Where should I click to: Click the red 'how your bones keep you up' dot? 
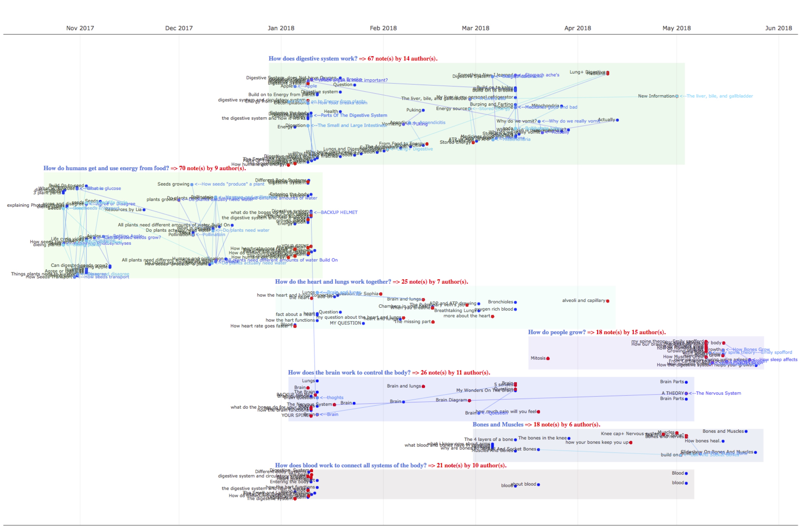[631, 443]
